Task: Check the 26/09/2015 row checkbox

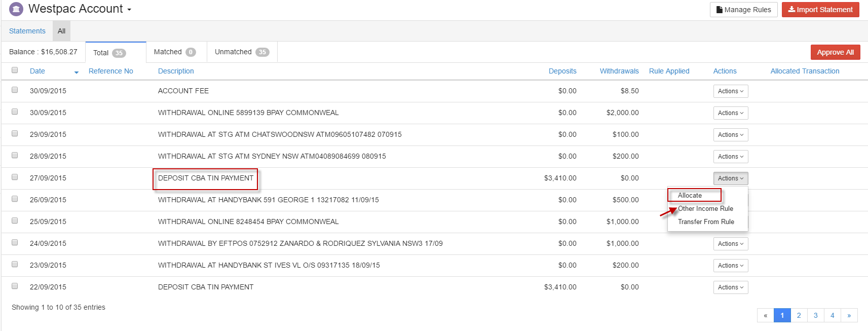Action: pyautogui.click(x=15, y=199)
